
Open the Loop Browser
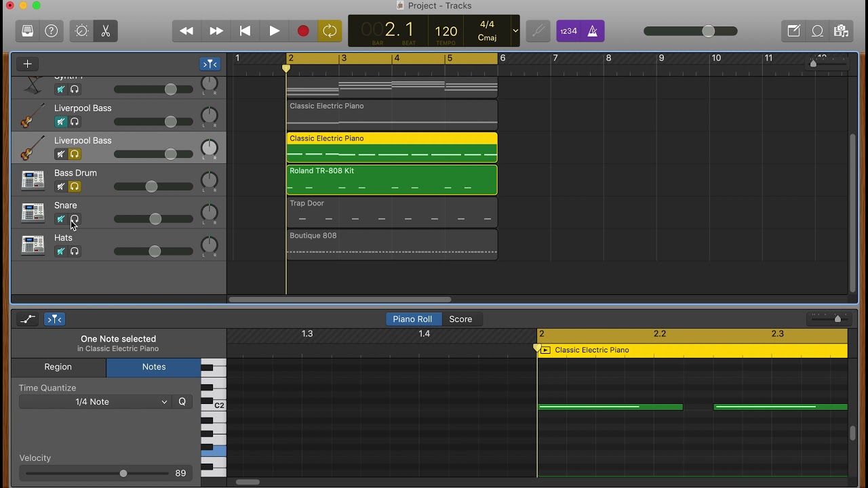click(x=818, y=31)
